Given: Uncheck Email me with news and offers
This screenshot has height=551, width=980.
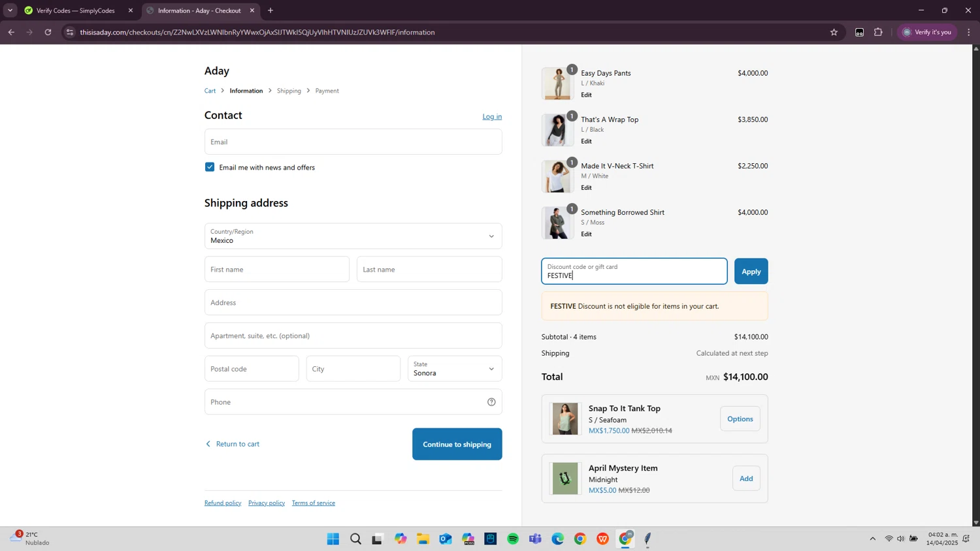Looking at the screenshot, I should pyautogui.click(x=210, y=167).
